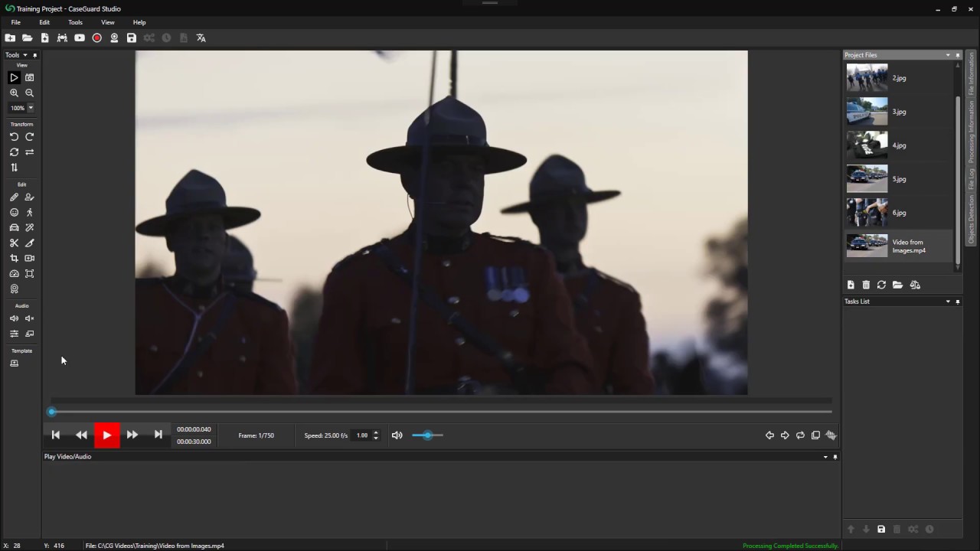Open the Tools menu
This screenshot has width=980, height=551.
click(75, 22)
